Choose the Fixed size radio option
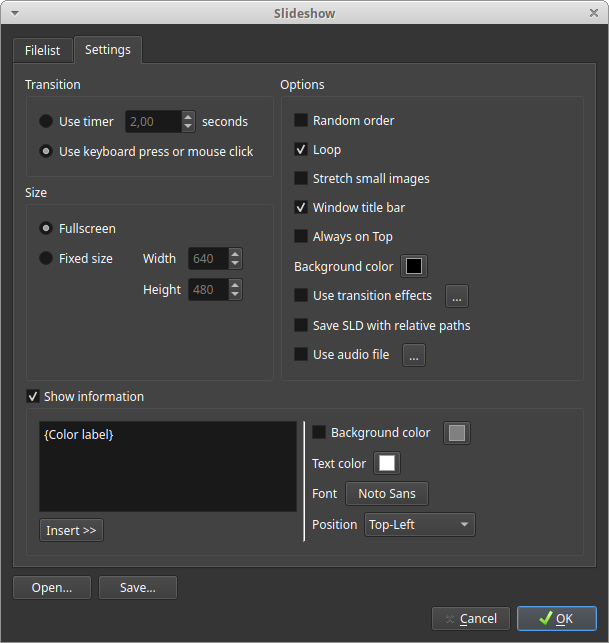The image size is (609, 643). [46, 259]
